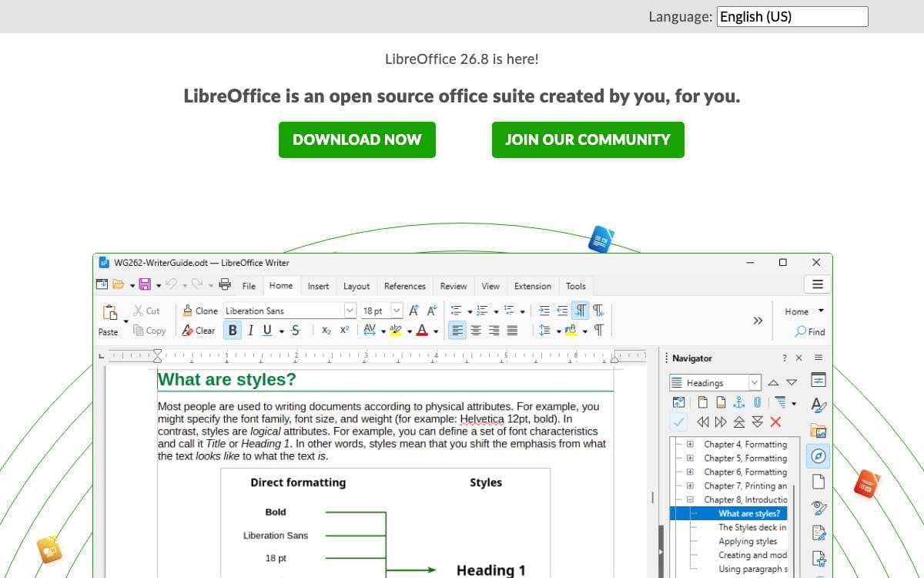The image size is (924, 578).
Task: Expand the ribbon overflow chevrons
Action: coord(758,321)
